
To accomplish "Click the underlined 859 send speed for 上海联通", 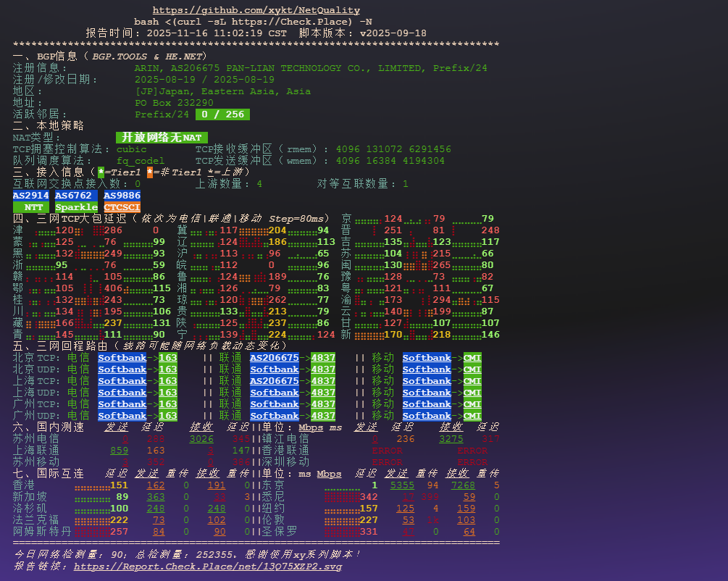I will coord(120,451).
